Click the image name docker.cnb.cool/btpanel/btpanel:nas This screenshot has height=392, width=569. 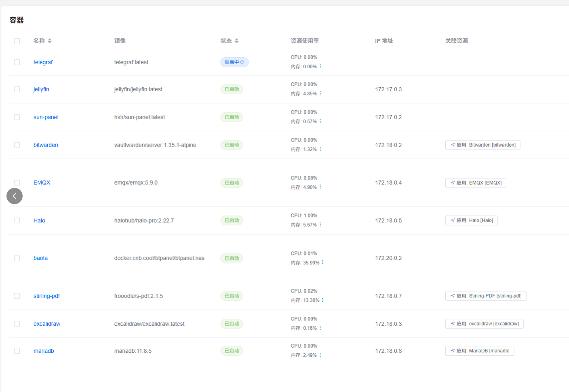coord(159,258)
